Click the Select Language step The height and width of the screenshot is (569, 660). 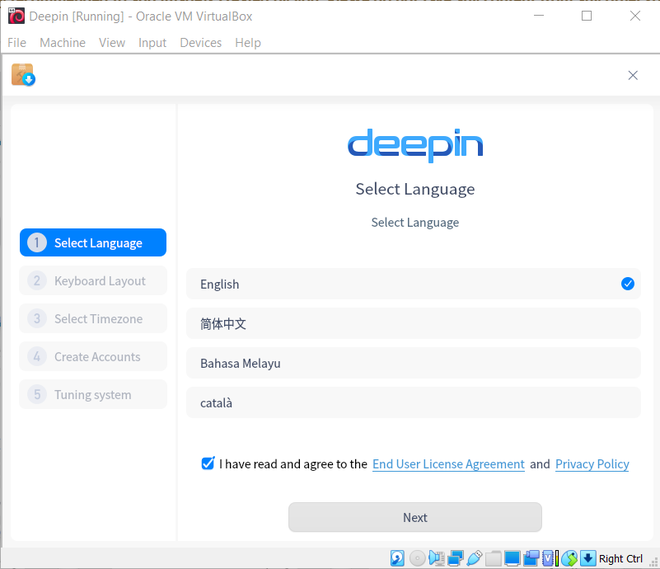93,242
